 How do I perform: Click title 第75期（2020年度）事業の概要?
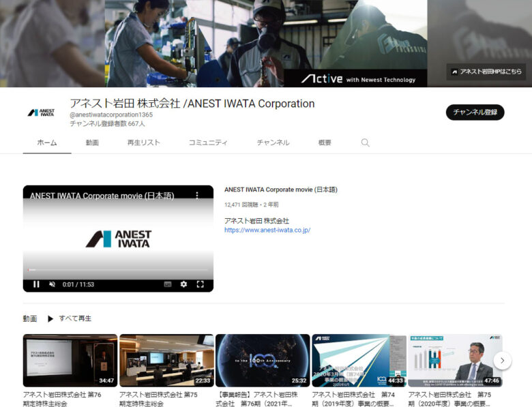click(x=449, y=399)
